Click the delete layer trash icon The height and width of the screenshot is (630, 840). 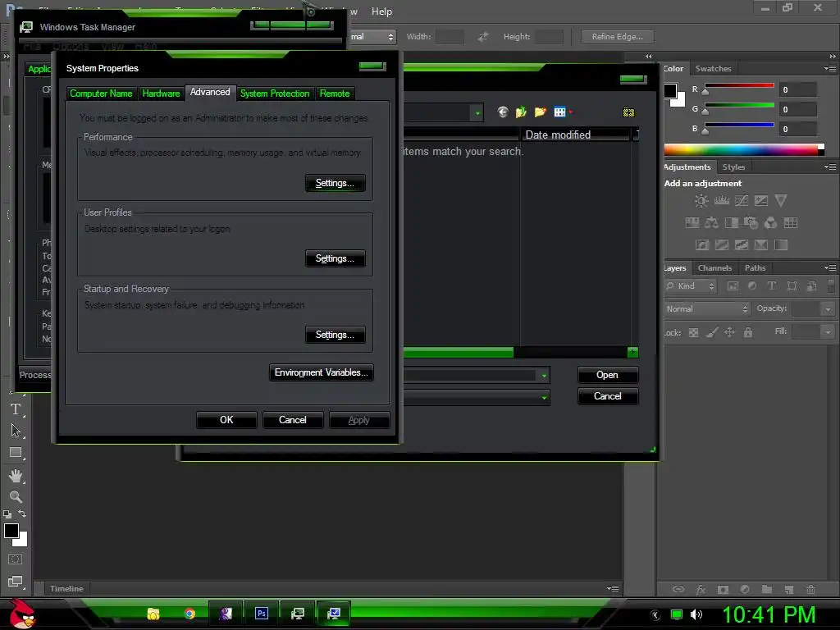[x=810, y=589]
